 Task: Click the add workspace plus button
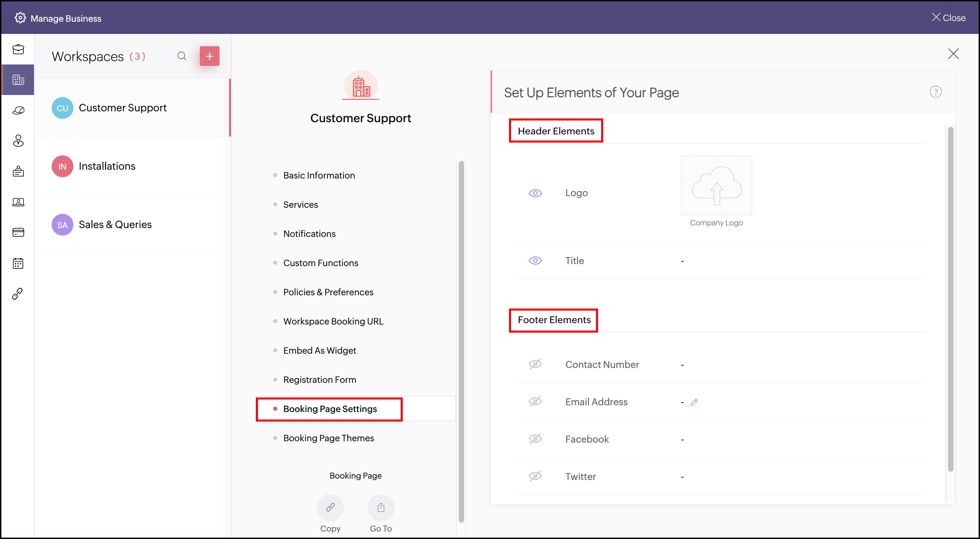[x=209, y=56]
